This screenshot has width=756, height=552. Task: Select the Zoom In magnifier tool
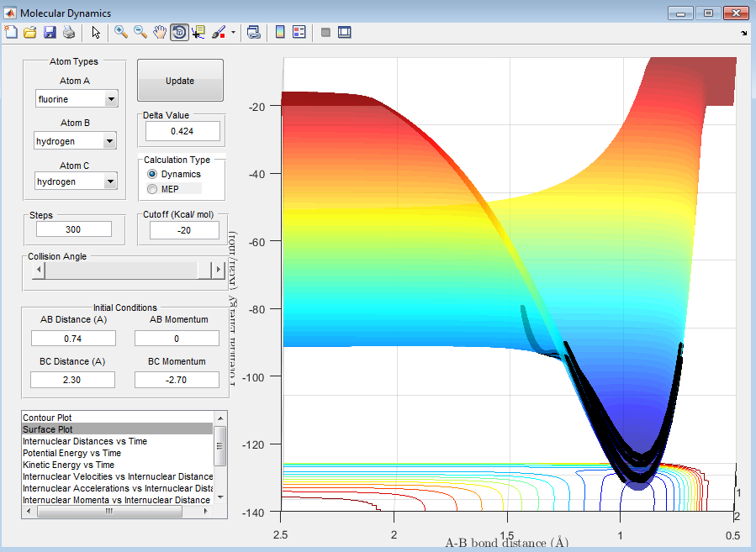121,32
